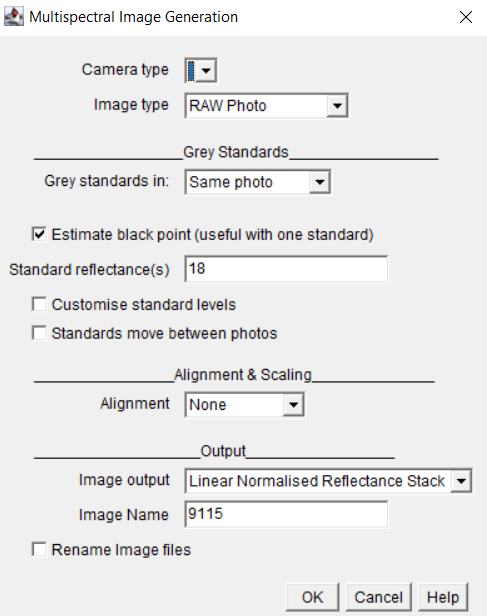
Task: Click the Linear Normalised Reflectance Stack selection
Action: pyautogui.click(x=317, y=481)
